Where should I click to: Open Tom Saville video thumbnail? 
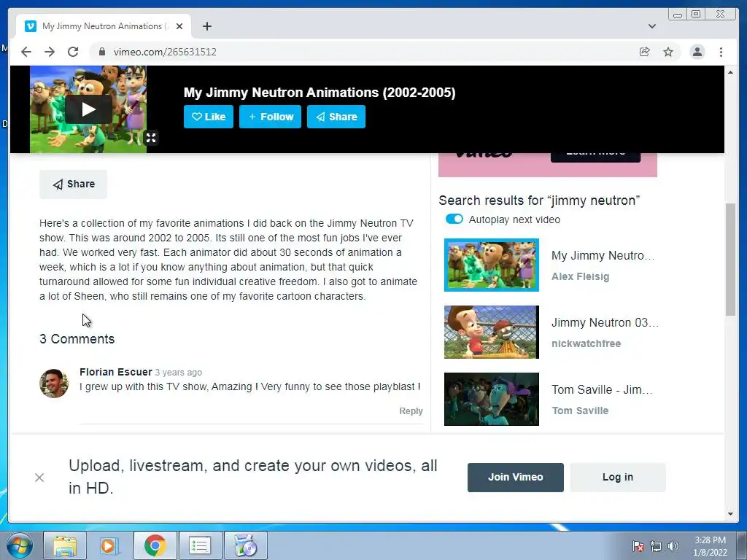(491, 399)
